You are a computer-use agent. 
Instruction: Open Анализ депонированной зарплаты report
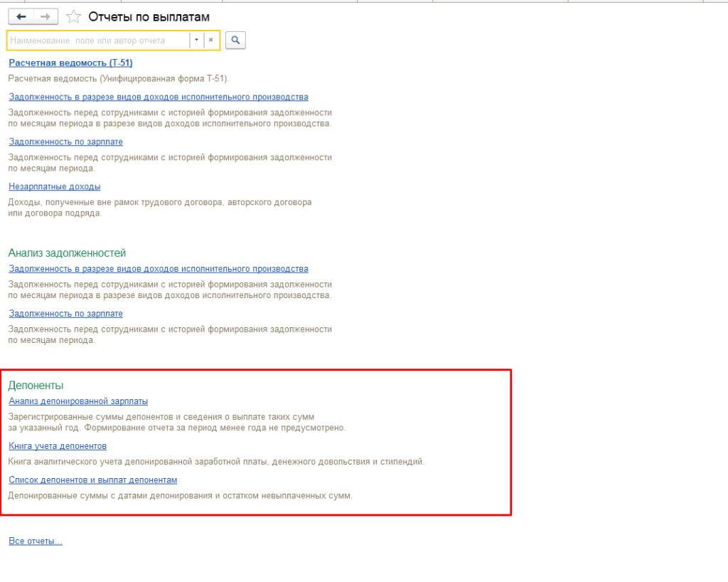tap(78, 401)
